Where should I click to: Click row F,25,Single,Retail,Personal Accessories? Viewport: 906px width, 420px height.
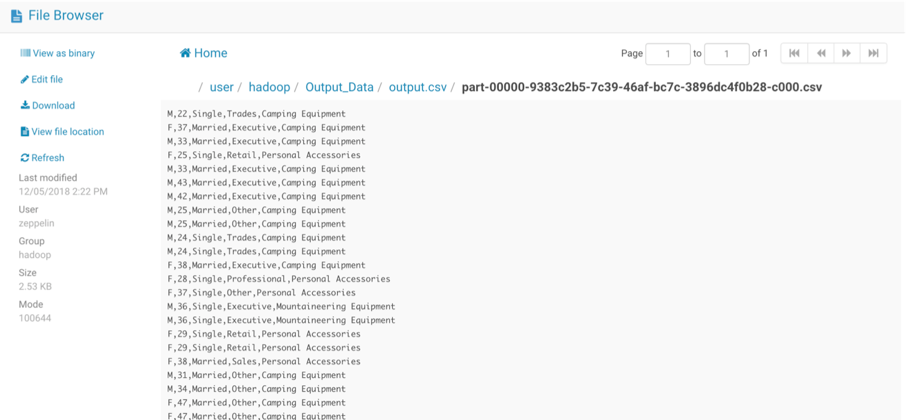tap(264, 155)
